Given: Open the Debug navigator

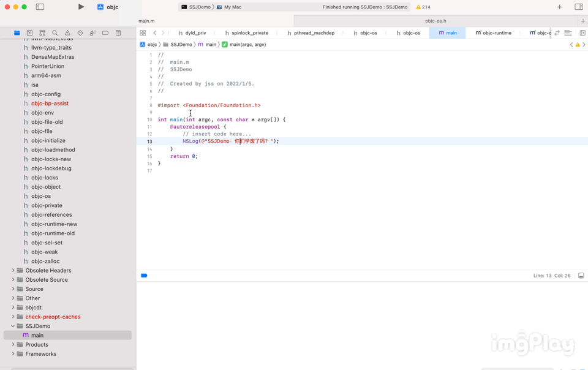Looking at the screenshot, I should 92,33.
